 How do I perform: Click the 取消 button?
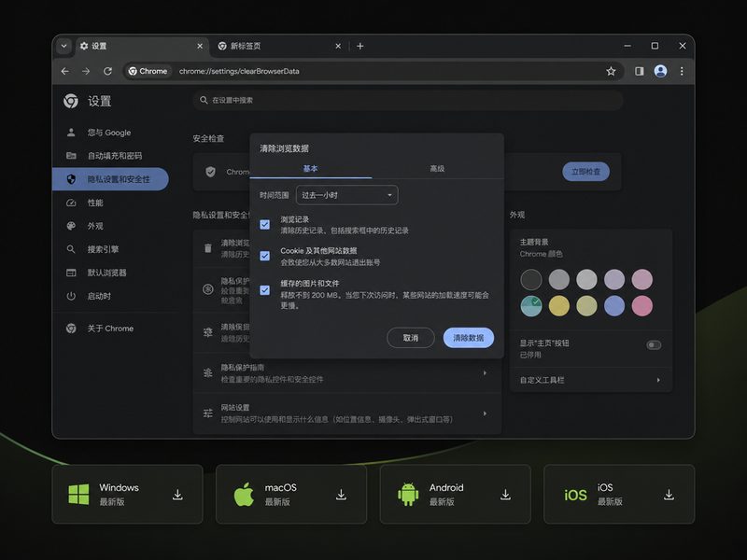(x=411, y=338)
